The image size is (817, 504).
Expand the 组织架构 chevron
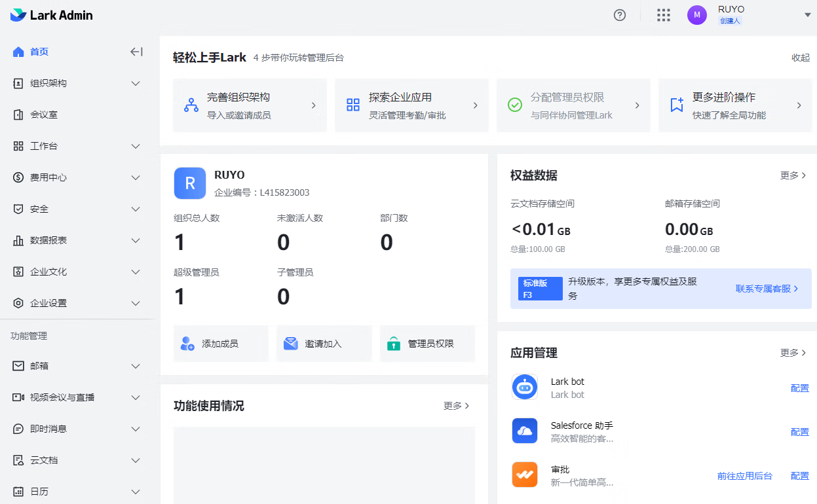[x=136, y=83]
